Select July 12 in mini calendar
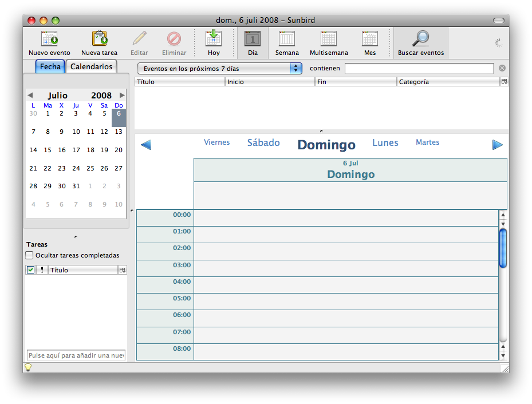Image resolution: width=532 pixels, height=404 pixels. tap(104, 132)
